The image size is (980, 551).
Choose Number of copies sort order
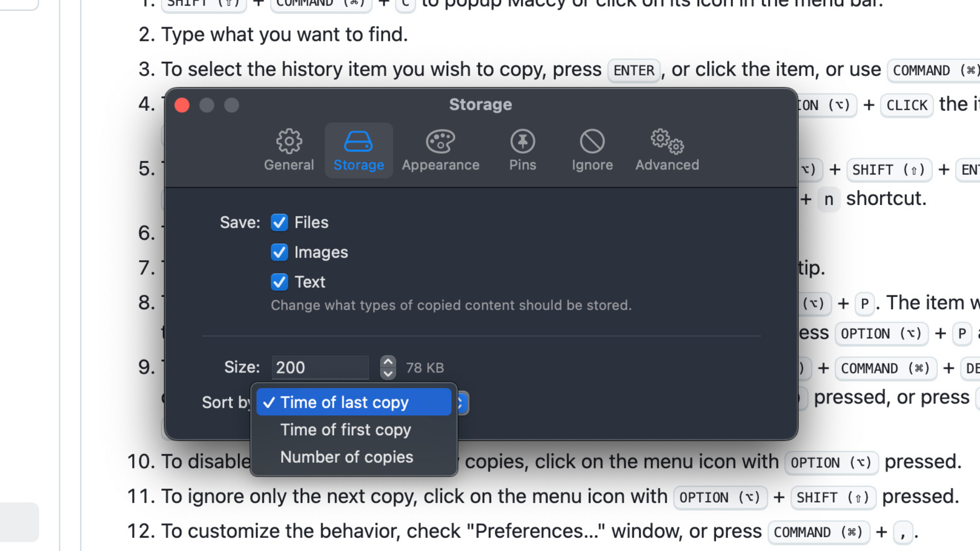click(347, 457)
